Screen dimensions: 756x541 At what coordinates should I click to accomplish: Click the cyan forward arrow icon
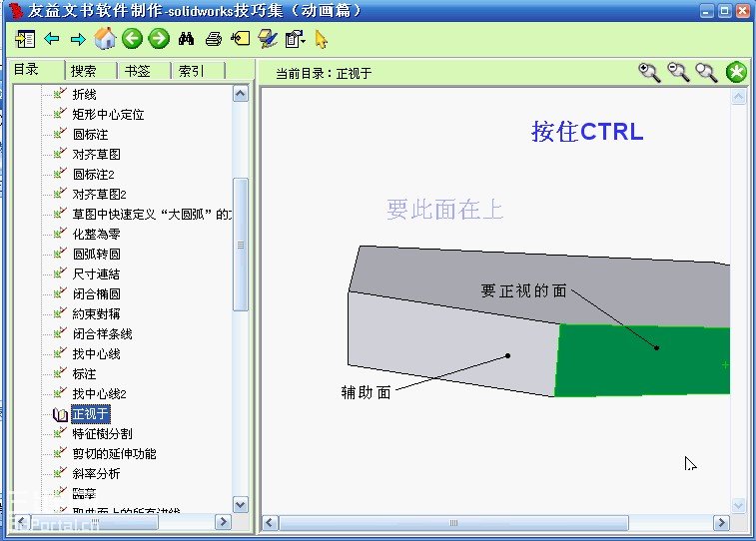78,39
